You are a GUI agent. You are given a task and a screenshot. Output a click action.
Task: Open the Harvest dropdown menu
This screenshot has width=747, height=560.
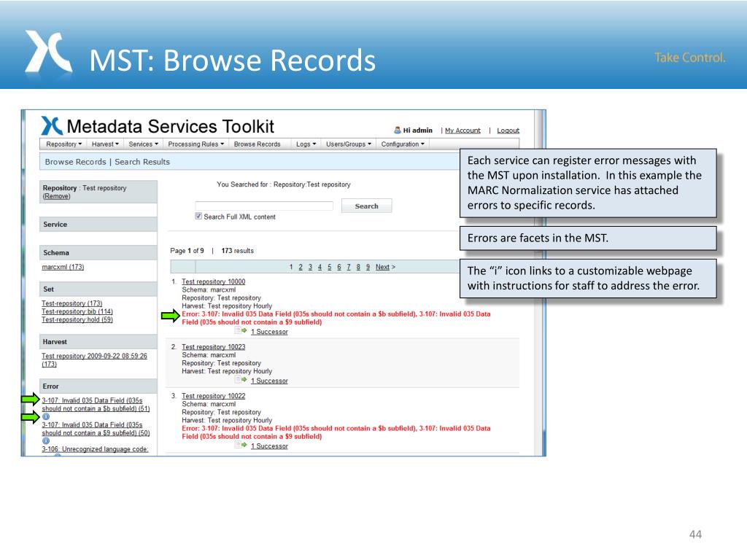(105, 144)
